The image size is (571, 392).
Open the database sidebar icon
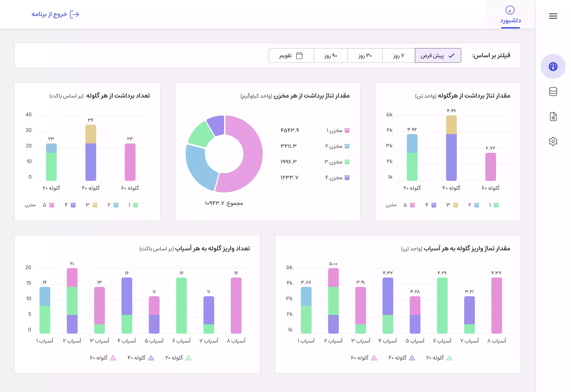(553, 92)
